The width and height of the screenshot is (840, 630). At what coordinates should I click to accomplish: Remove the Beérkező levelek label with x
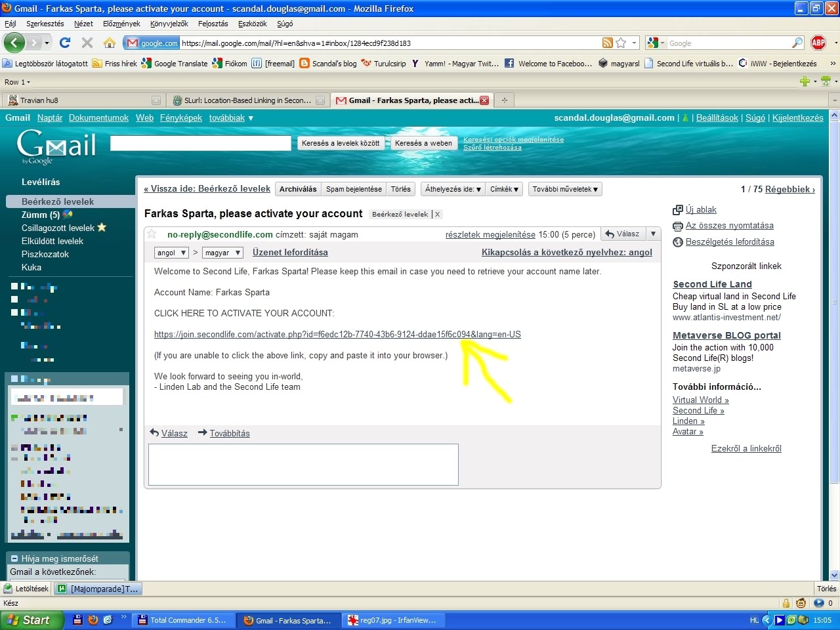click(438, 215)
